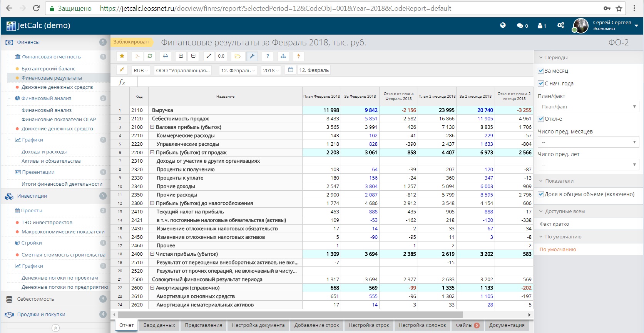Open 'Бухгалтерский баланс' in sidebar

(x=49, y=68)
